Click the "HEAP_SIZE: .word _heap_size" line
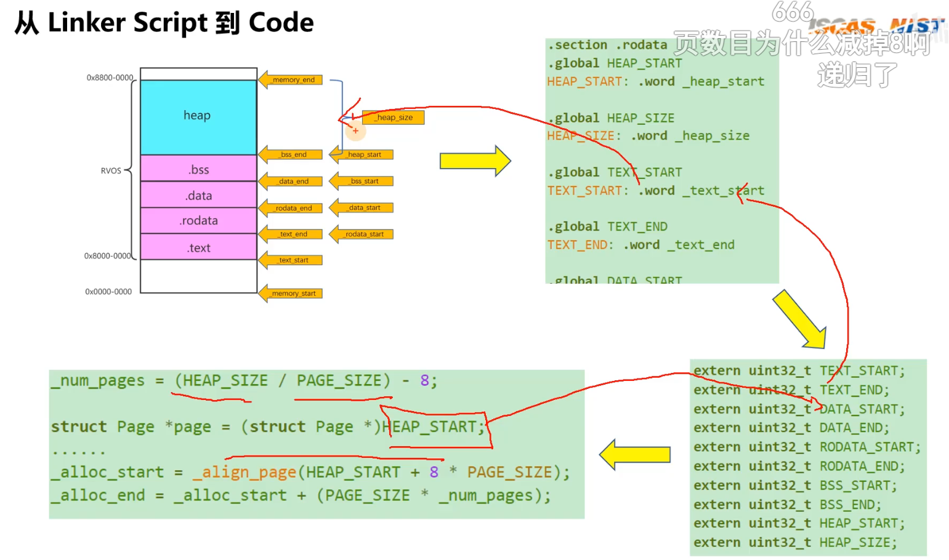 (648, 135)
